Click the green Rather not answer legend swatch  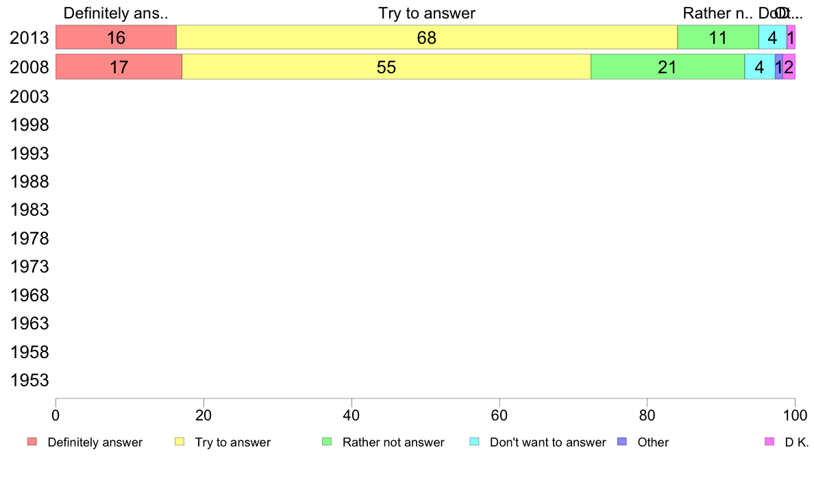click(x=327, y=442)
